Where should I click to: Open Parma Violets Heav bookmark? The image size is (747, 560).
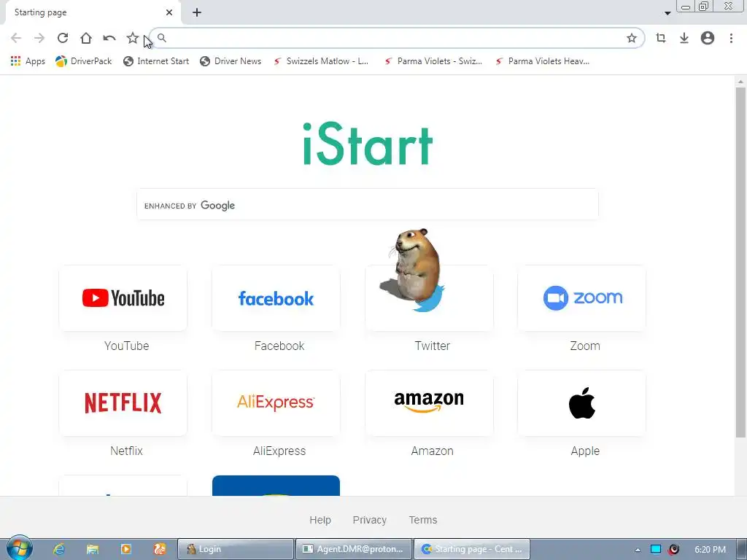point(542,61)
